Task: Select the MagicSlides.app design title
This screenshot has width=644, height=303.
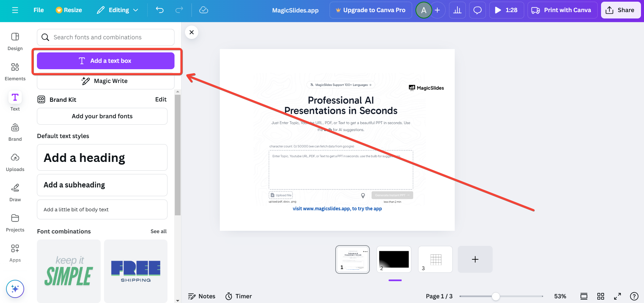Action: click(295, 10)
